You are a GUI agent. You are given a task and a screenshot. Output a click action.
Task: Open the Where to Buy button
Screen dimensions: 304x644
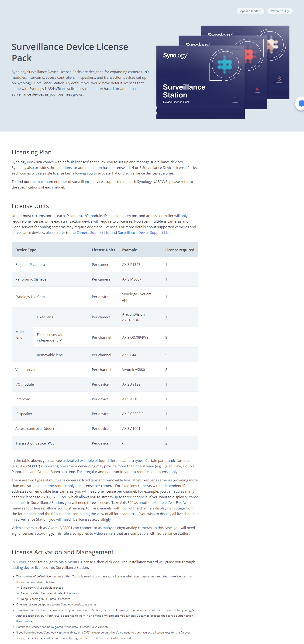280,11
